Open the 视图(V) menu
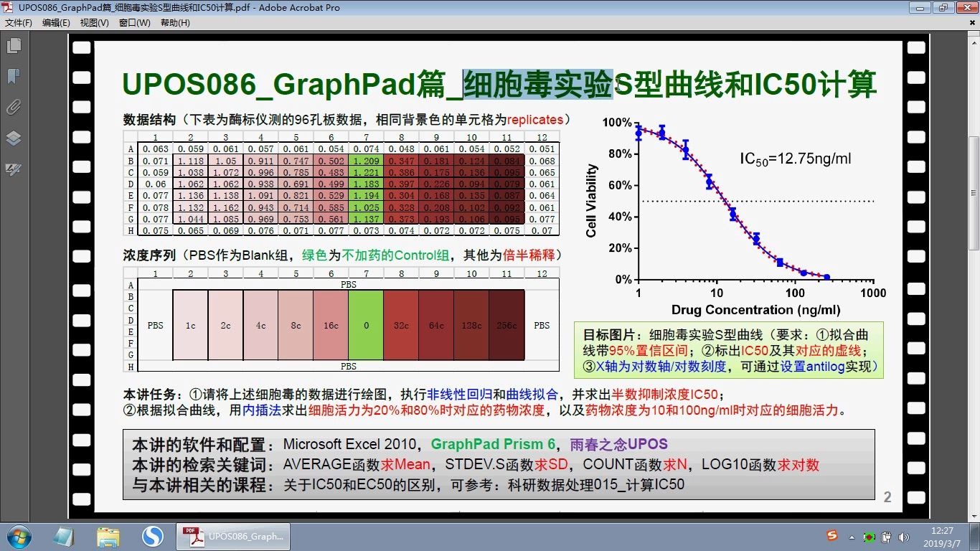 pos(94,23)
